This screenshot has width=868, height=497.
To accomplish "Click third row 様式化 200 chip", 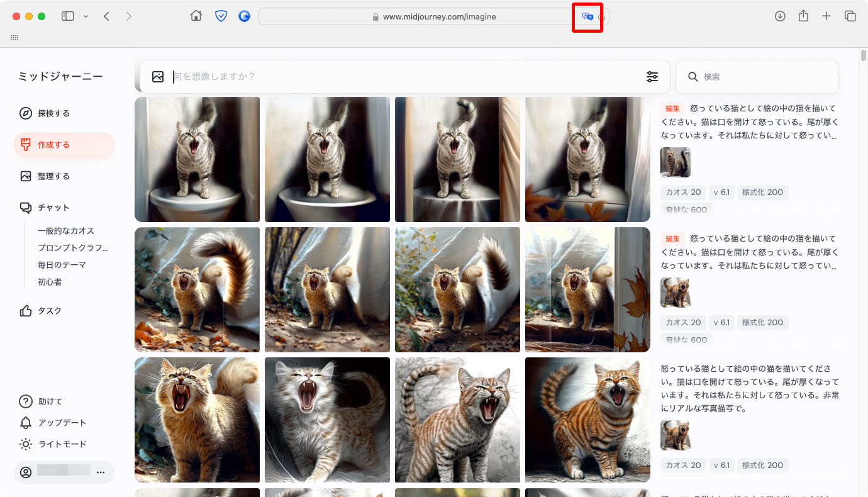I will tap(762, 466).
